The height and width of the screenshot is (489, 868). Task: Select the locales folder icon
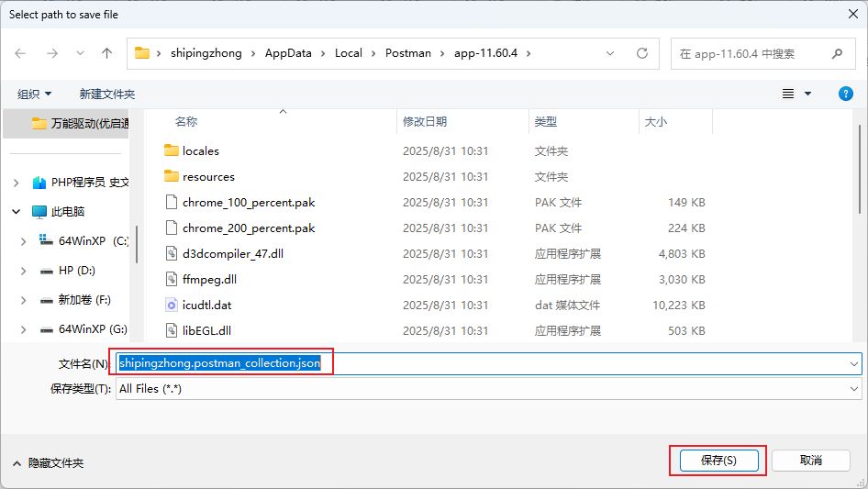click(171, 150)
